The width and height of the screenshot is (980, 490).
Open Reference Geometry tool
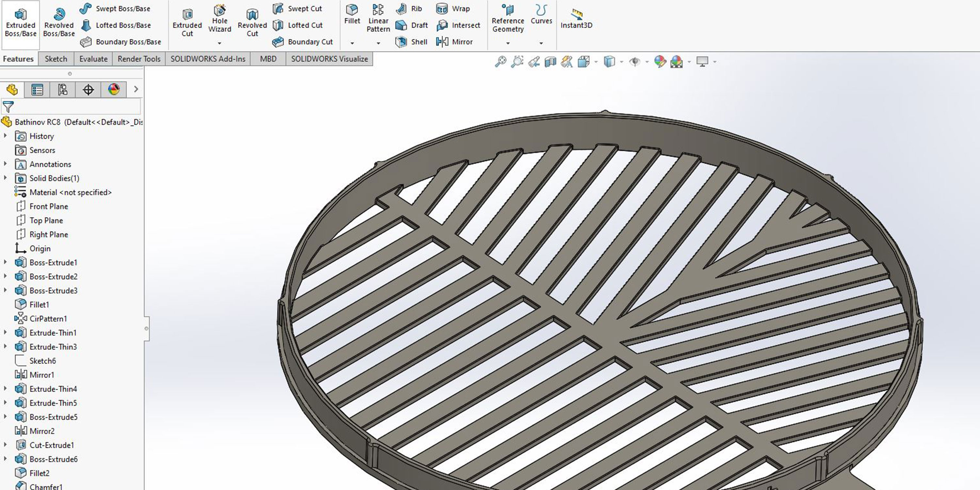(508, 19)
